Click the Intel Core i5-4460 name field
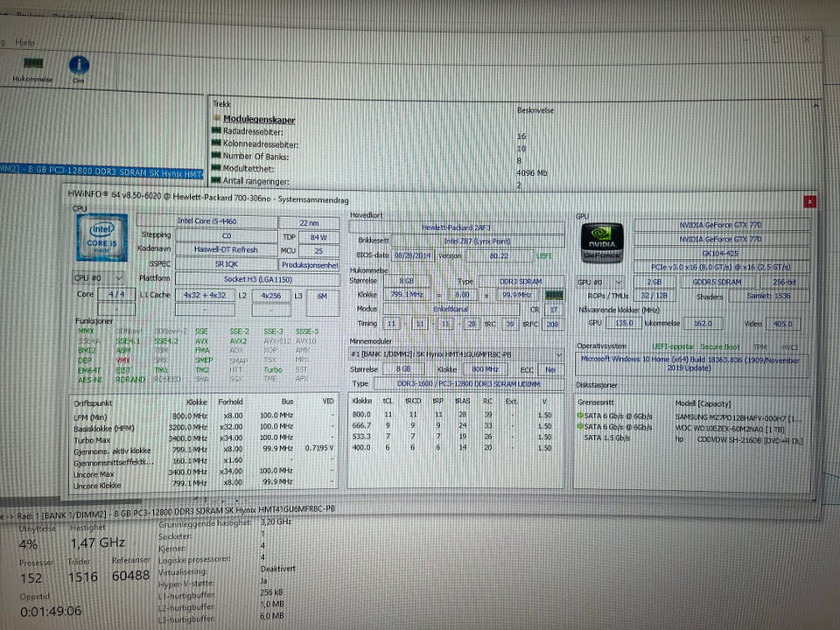 pos(206,220)
